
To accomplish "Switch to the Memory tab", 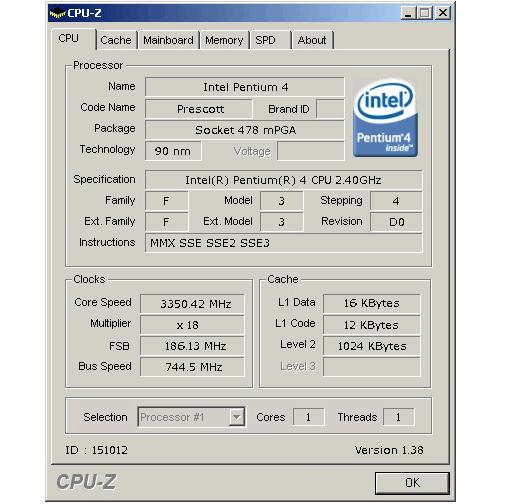I will (224, 40).
